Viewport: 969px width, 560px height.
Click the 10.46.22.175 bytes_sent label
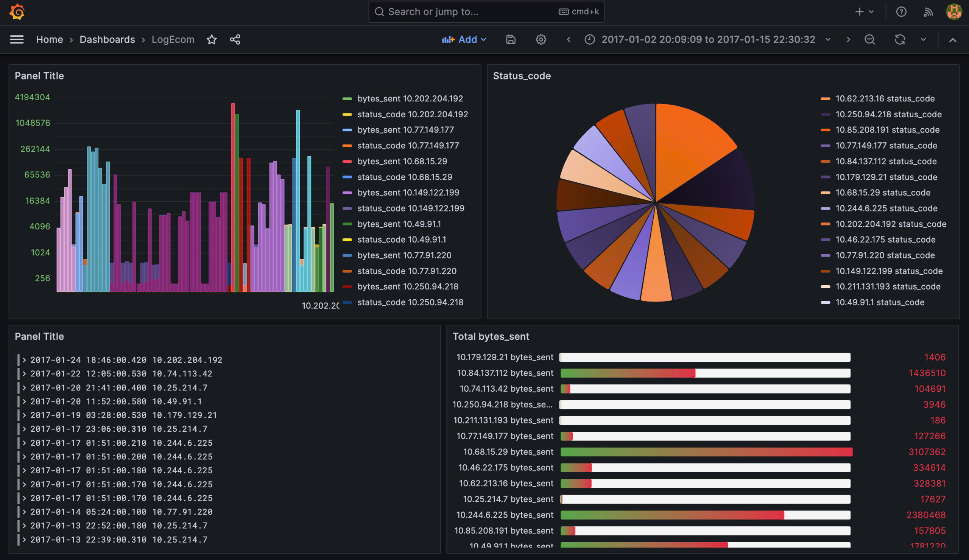[x=506, y=467]
